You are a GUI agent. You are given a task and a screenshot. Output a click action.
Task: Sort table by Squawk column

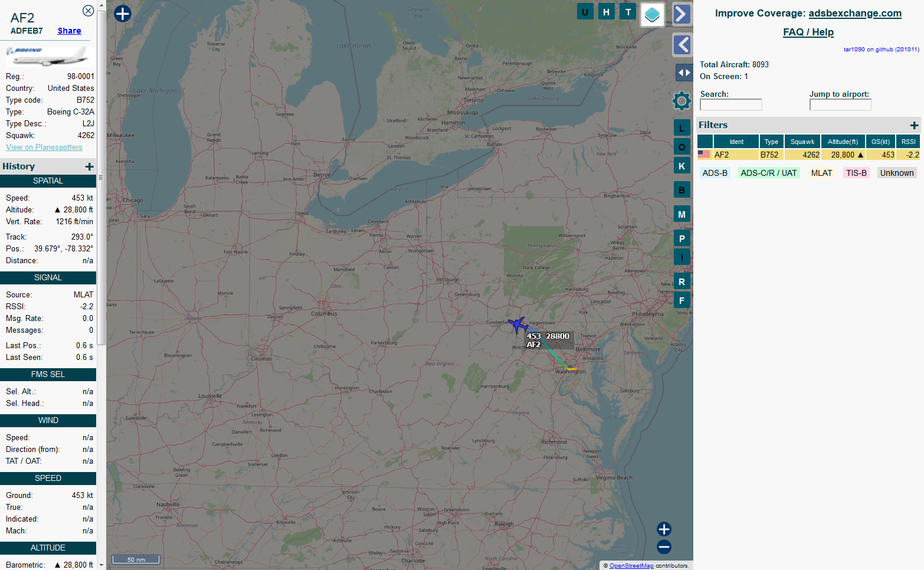802,142
